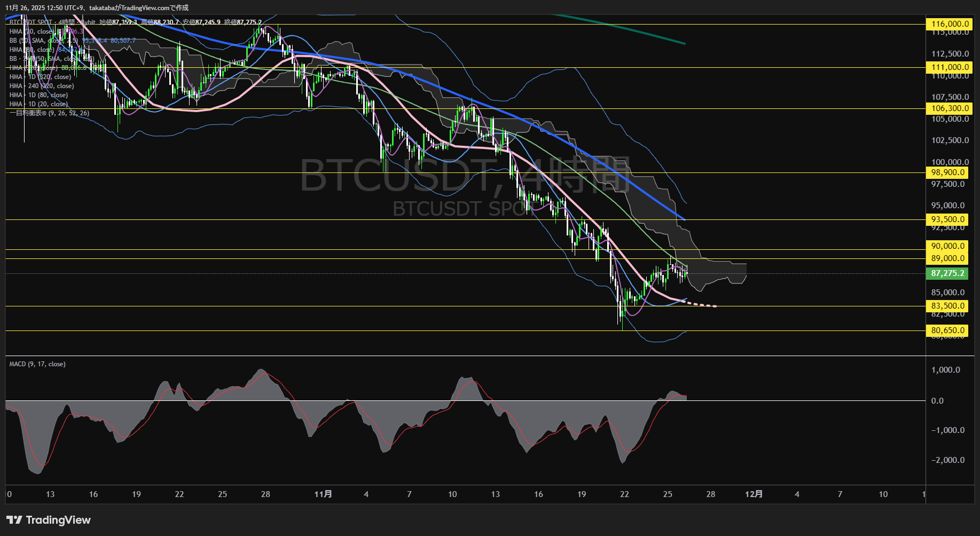Click the 80,650.0 support level label
Viewport: 980px width, 536px height.
(x=947, y=330)
